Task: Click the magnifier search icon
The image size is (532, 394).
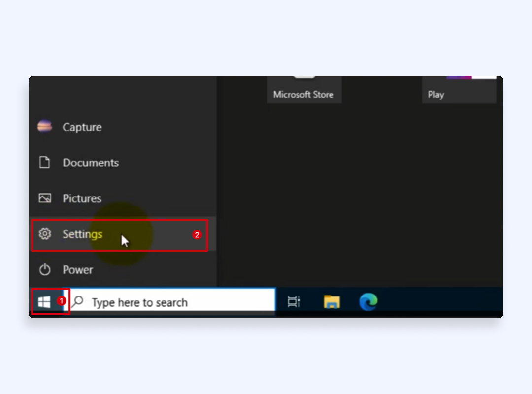Action: click(x=78, y=301)
